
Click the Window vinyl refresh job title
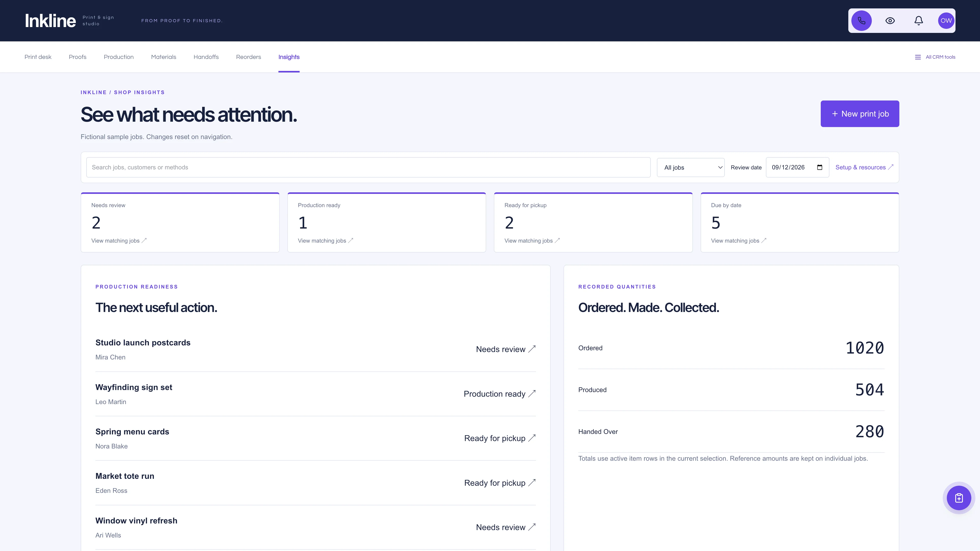tap(136, 521)
